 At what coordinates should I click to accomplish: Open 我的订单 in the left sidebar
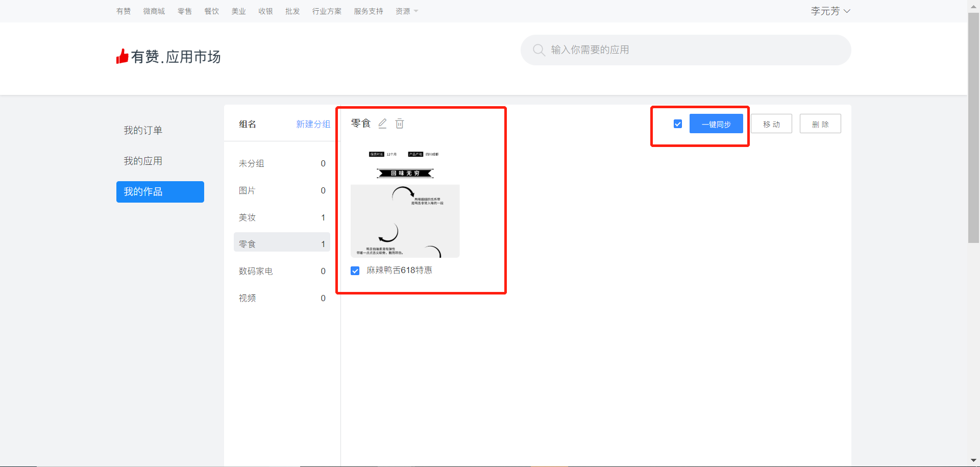[143, 131]
